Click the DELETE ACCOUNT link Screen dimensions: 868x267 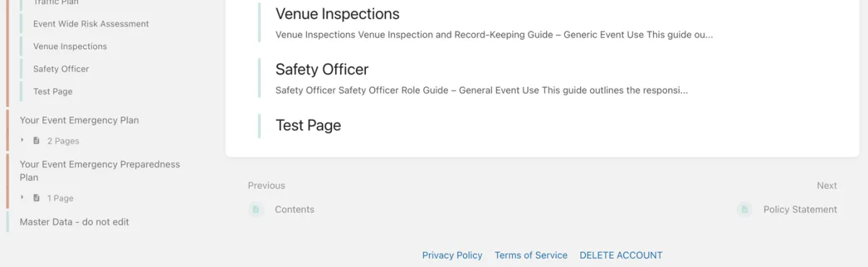(621, 255)
